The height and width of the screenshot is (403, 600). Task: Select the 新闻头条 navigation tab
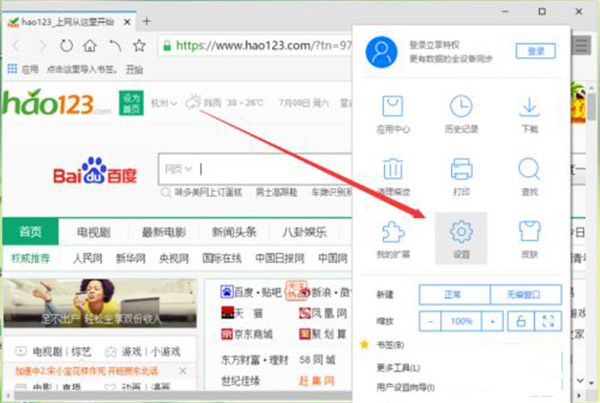click(234, 232)
